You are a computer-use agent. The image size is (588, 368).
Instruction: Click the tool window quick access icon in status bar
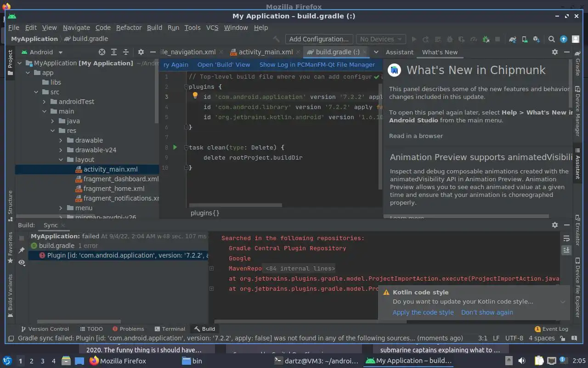pyautogui.click(x=11, y=338)
